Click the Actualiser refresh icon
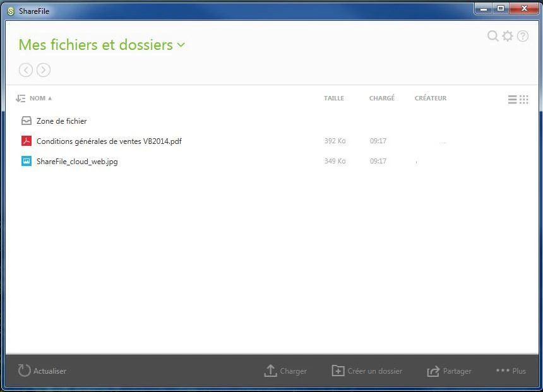 point(24,371)
